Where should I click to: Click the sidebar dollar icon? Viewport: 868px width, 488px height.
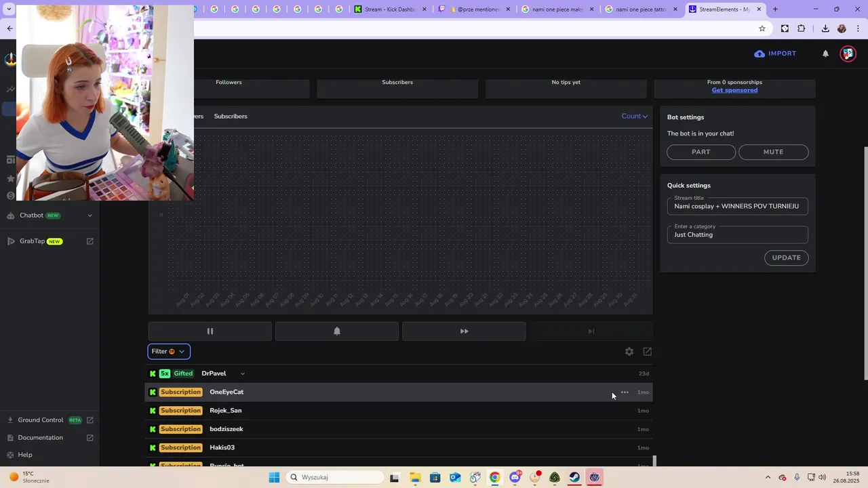click(10, 196)
